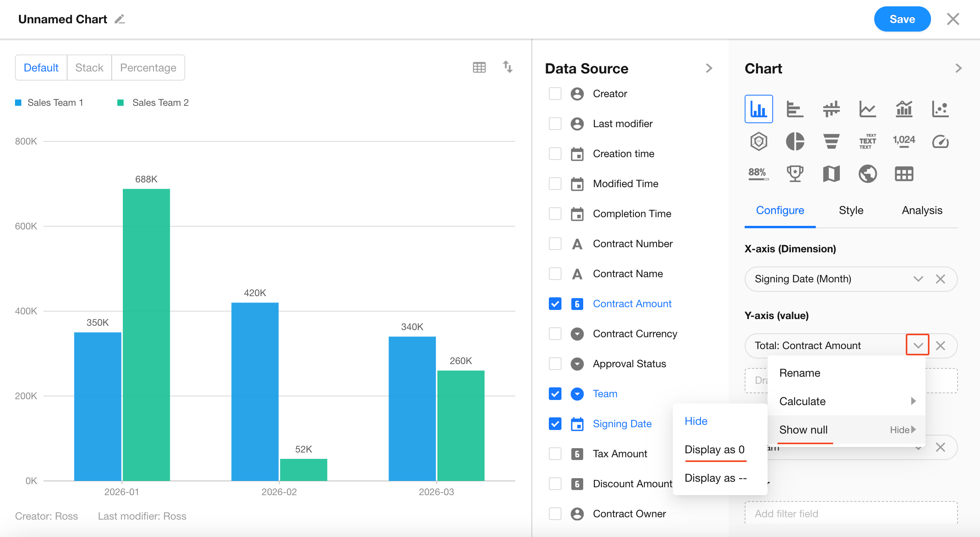980x537 pixels.
Task: Choose 'Display as 0' menu option
Action: pos(714,450)
